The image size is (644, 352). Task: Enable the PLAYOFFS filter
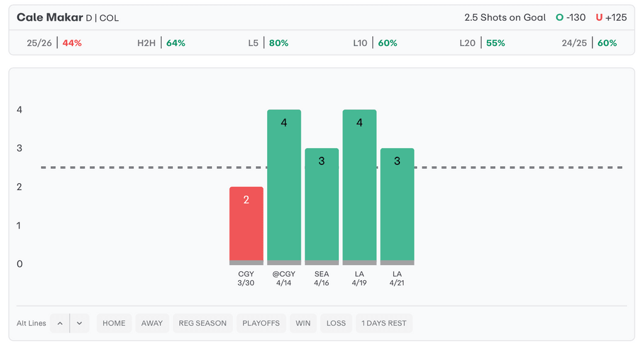261,323
